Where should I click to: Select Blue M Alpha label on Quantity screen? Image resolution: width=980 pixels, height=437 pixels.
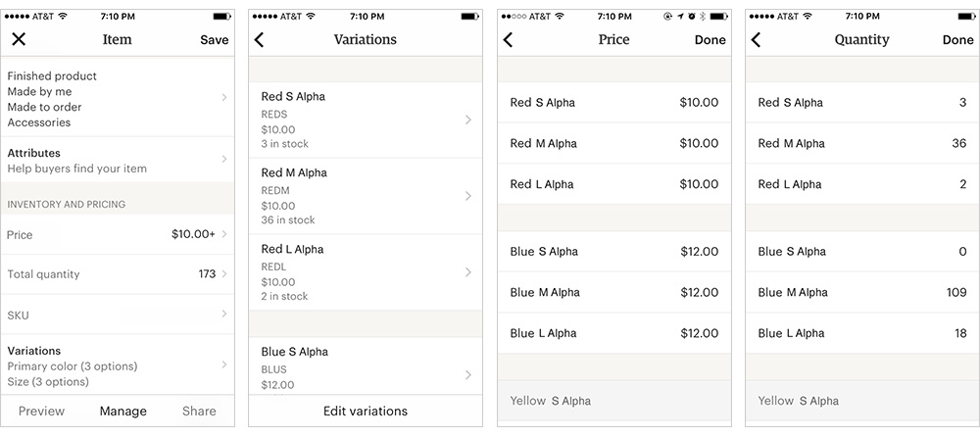coord(793,292)
